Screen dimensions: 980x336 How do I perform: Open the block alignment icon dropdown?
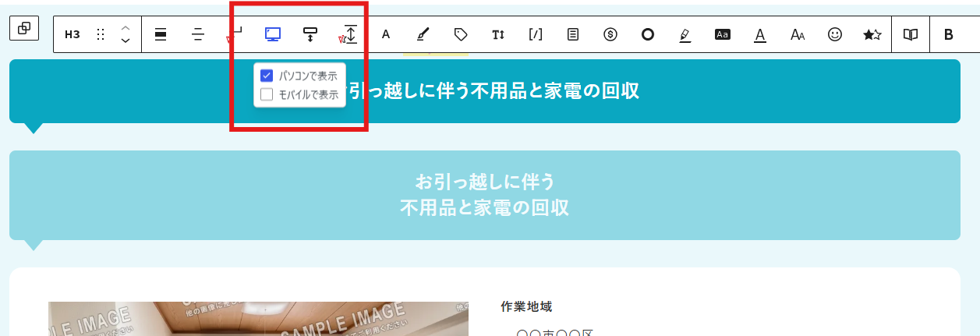161,34
